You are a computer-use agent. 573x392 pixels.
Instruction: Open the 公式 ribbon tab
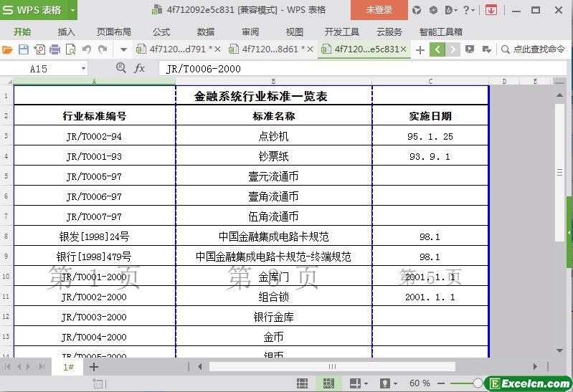click(x=161, y=32)
